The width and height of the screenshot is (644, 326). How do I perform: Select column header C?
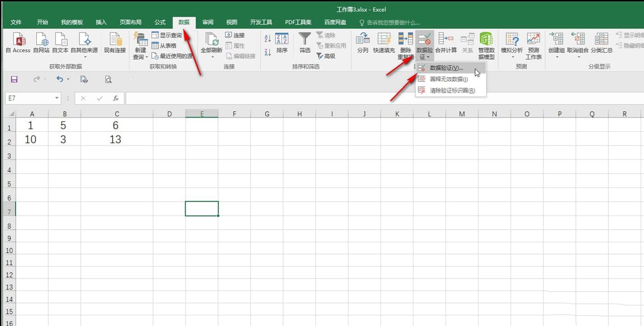tap(117, 114)
